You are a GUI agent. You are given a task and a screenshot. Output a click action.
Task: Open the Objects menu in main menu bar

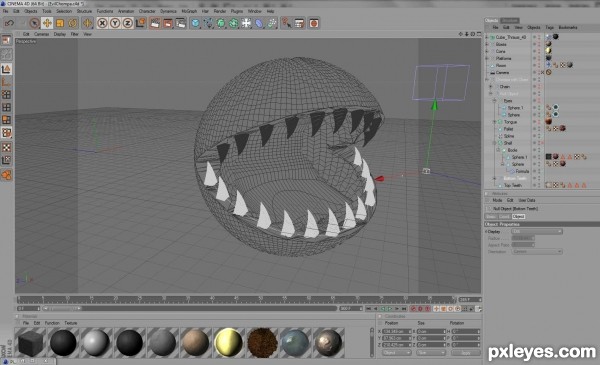31,11
